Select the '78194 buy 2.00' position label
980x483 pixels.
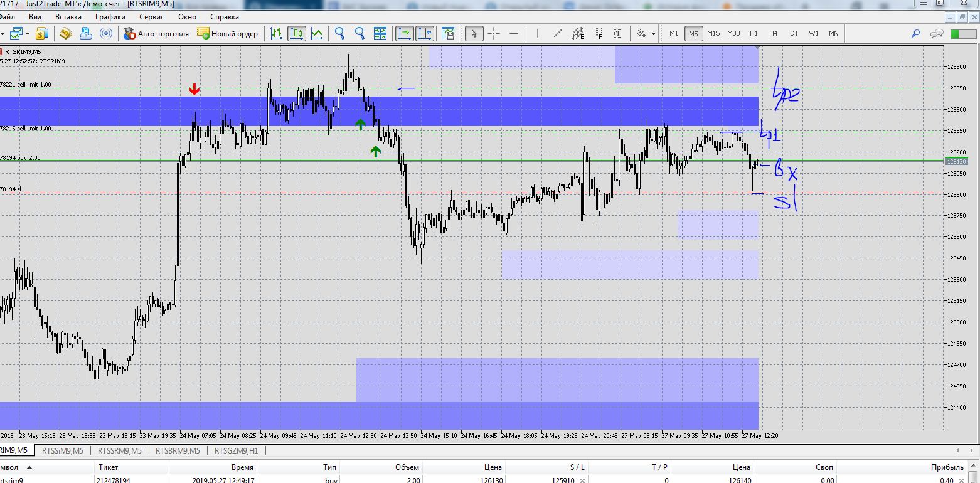[20, 157]
